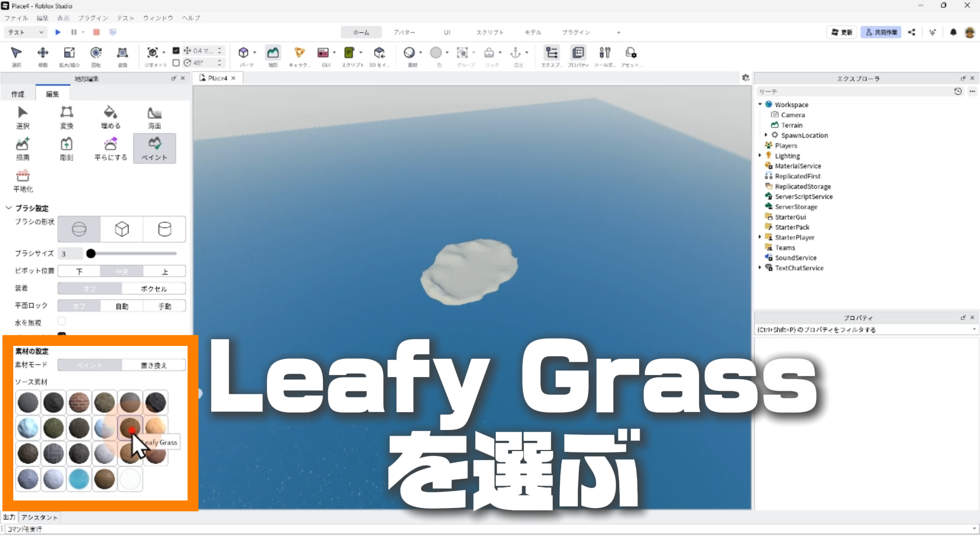980x551 pixels.
Task: Select the 彫刻 sculpt terrain tool
Action: (66, 148)
